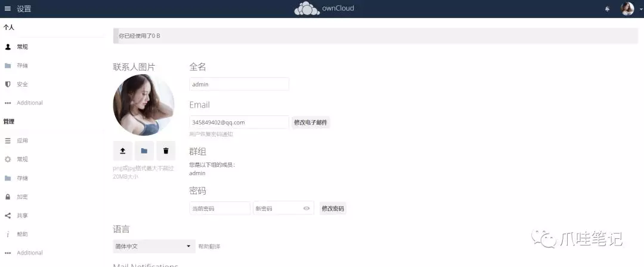Viewport: 644px width, 267px height.
Task: Click the personal 存储 folder icon
Action: pos(8,66)
